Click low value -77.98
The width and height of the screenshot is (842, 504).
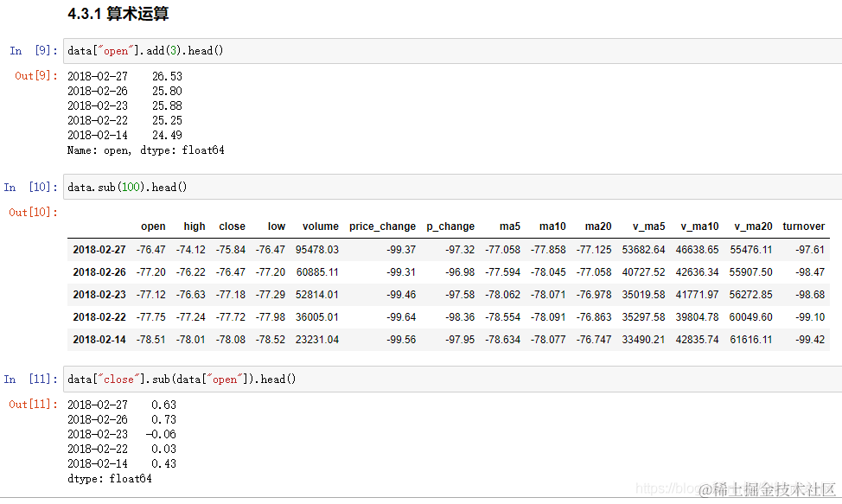tap(270, 317)
